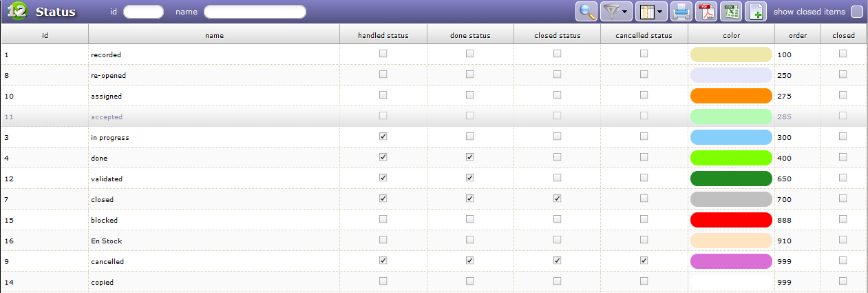Click the name filter input field
The image size is (868, 293).
point(255,12)
